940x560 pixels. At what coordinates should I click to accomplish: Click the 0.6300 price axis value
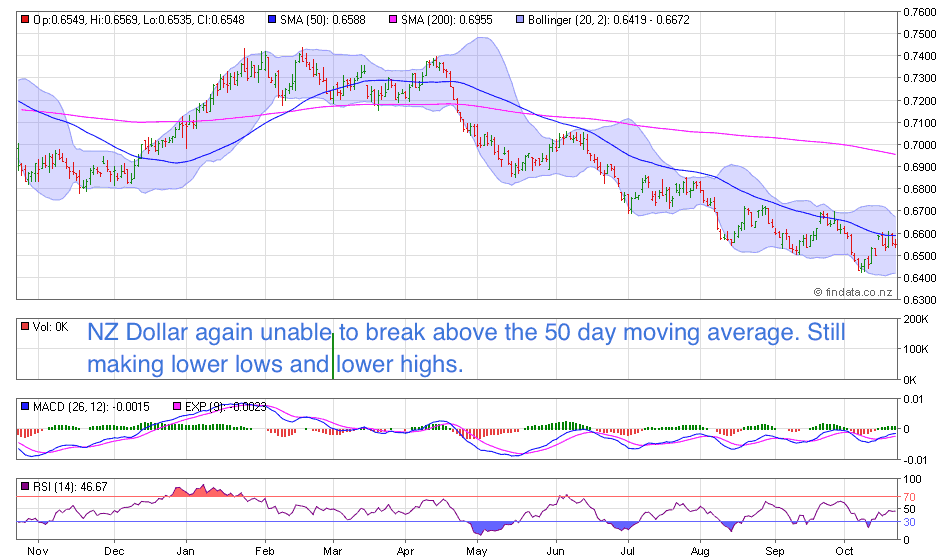(x=920, y=299)
